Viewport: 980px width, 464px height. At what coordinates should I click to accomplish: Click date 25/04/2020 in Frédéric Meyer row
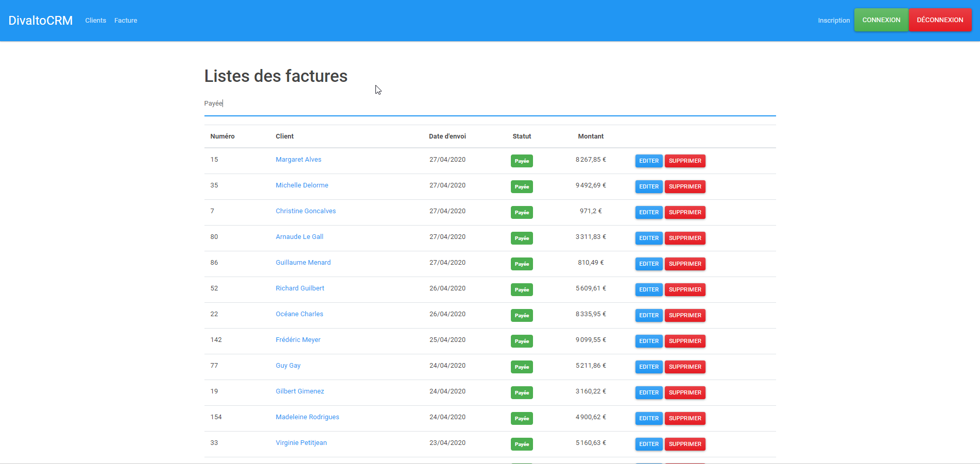[448, 340]
